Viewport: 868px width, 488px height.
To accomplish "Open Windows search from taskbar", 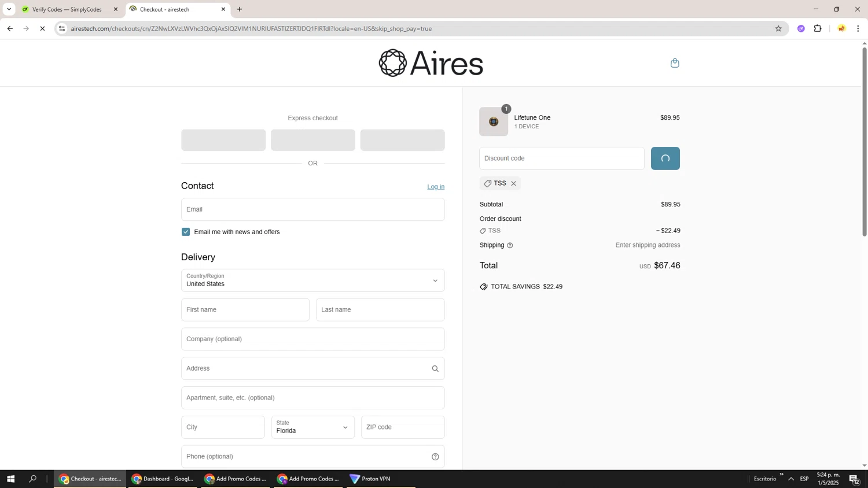I will (x=33, y=479).
